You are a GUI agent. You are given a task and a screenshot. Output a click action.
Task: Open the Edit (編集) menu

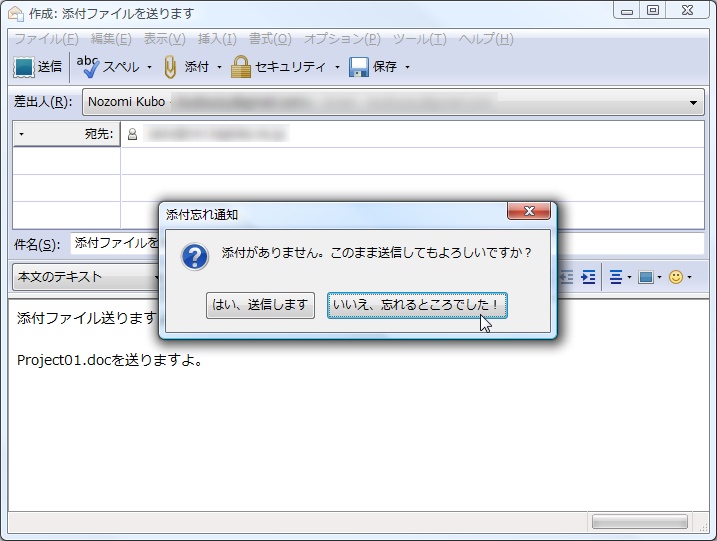pos(111,39)
